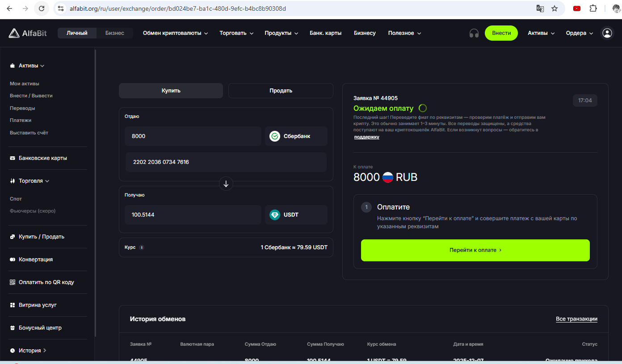Expand Обмен криптовалюты dropdown menu

[x=175, y=33]
